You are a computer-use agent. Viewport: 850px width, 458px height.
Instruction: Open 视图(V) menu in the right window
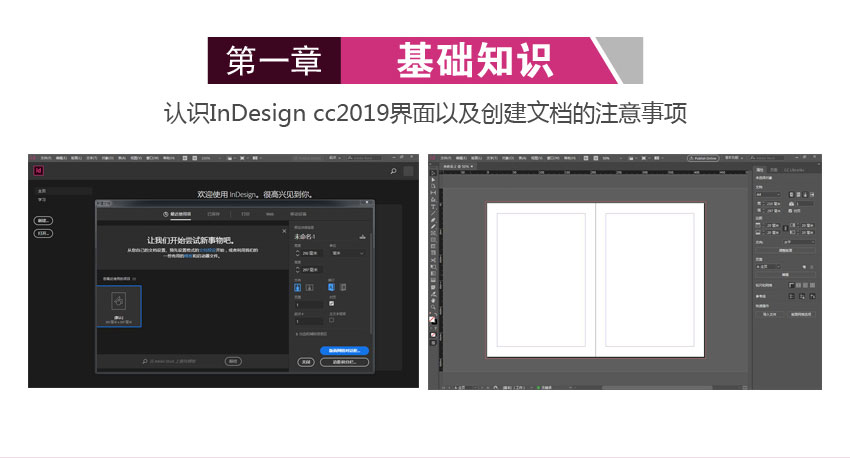coord(537,158)
